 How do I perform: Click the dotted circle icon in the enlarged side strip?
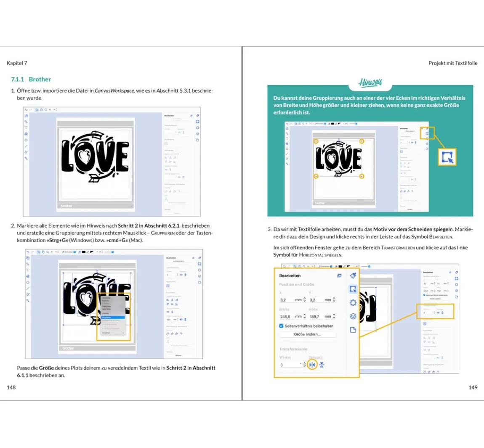tap(353, 303)
